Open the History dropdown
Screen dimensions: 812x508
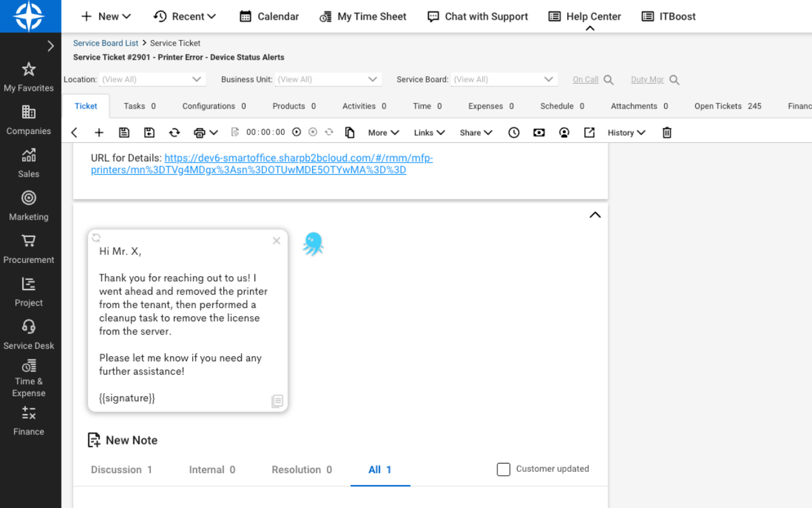click(x=626, y=133)
